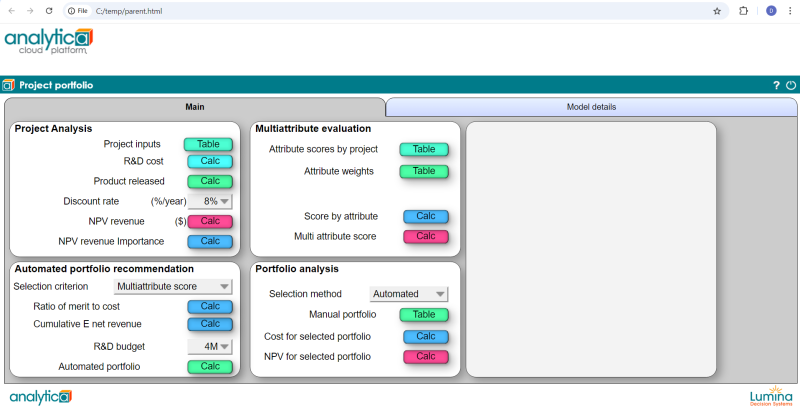Open the Discount rate dropdown

pyautogui.click(x=210, y=201)
